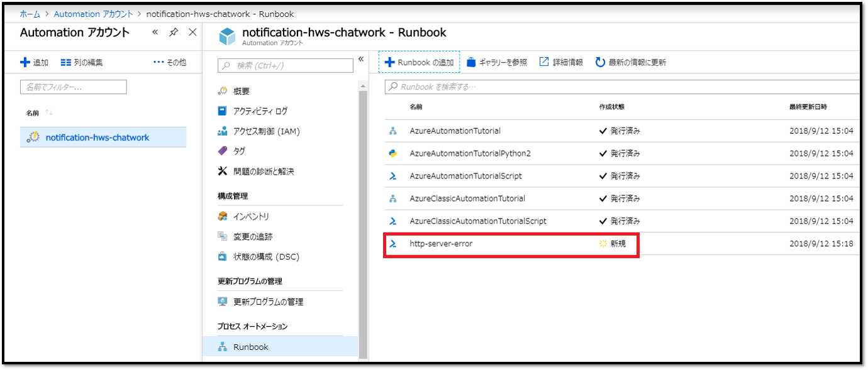Open the Automation アカウント breadcrumb link
This screenshot has width=868, height=370.
click(94, 14)
